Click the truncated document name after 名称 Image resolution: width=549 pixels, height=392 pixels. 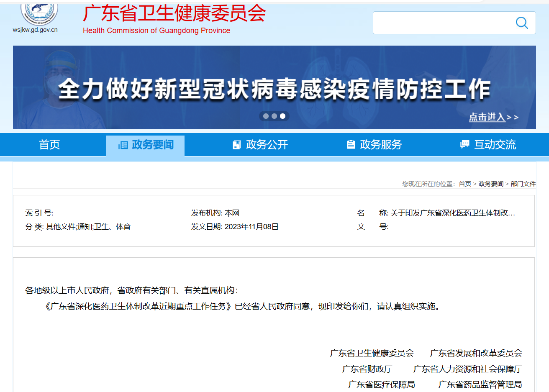point(452,213)
